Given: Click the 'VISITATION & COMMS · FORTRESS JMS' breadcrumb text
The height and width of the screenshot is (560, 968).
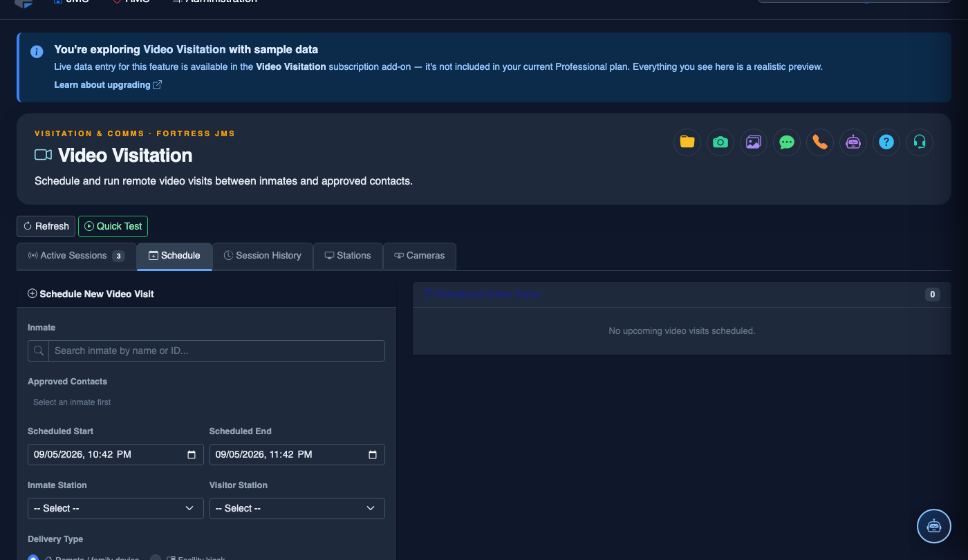Looking at the screenshot, I should pyautogui.click(x=135, y=133).
